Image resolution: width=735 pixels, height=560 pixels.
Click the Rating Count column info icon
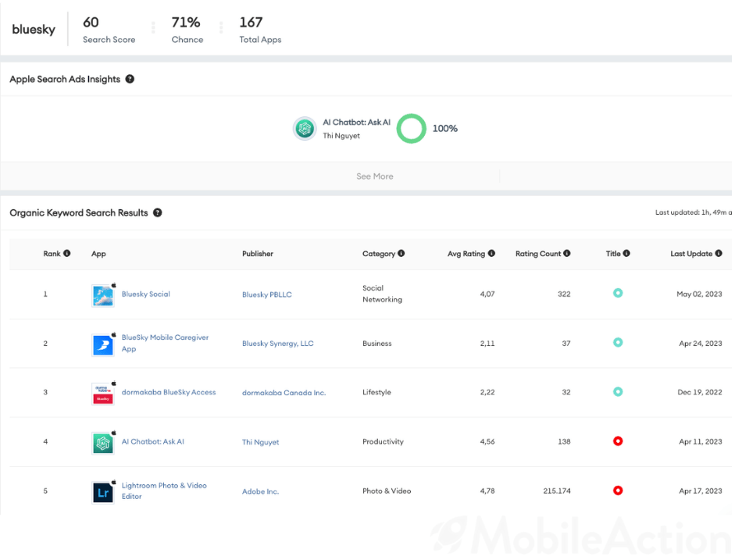click(x=567, y=254)
